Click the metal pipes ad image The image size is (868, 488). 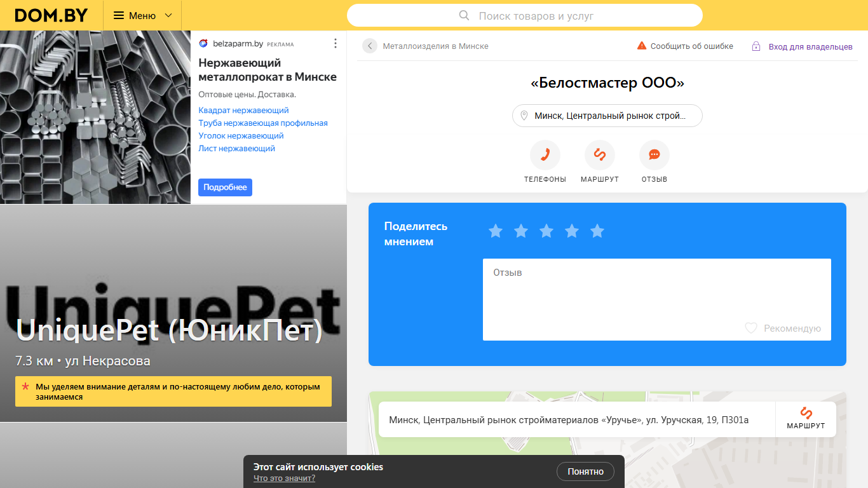tap(95, 117)
